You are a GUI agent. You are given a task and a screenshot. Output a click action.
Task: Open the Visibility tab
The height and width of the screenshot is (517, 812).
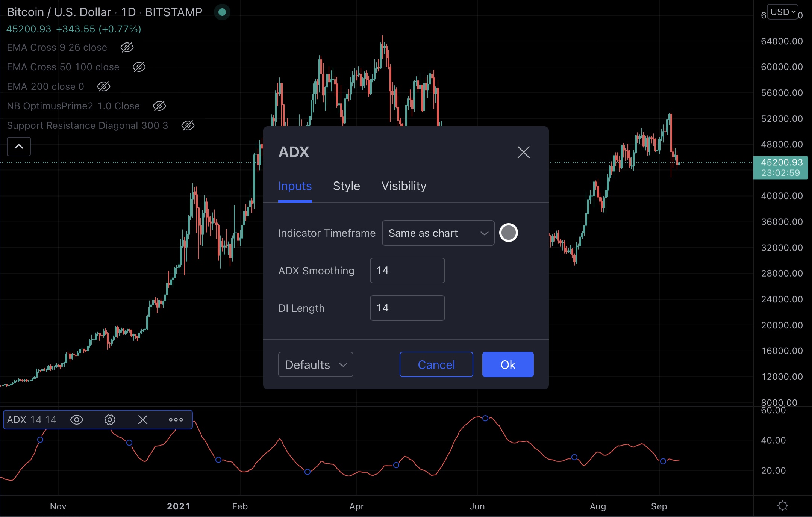[x=404, y=186]
